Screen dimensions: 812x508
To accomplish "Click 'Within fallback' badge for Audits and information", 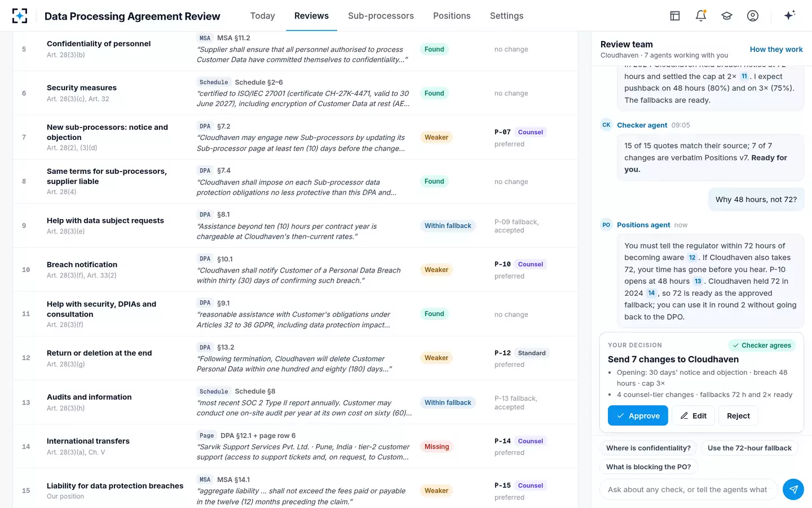I will [448, 402].
